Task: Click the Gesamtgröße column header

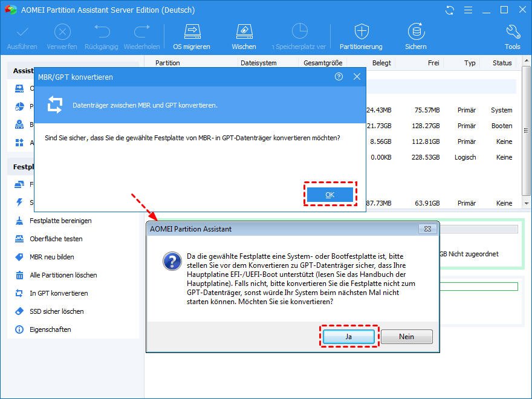Action: pos(323,63)
